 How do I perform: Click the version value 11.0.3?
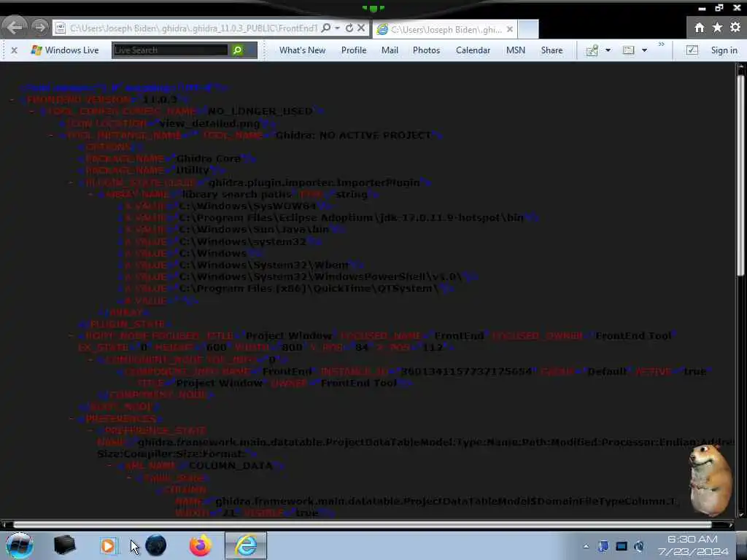[160, 99]
